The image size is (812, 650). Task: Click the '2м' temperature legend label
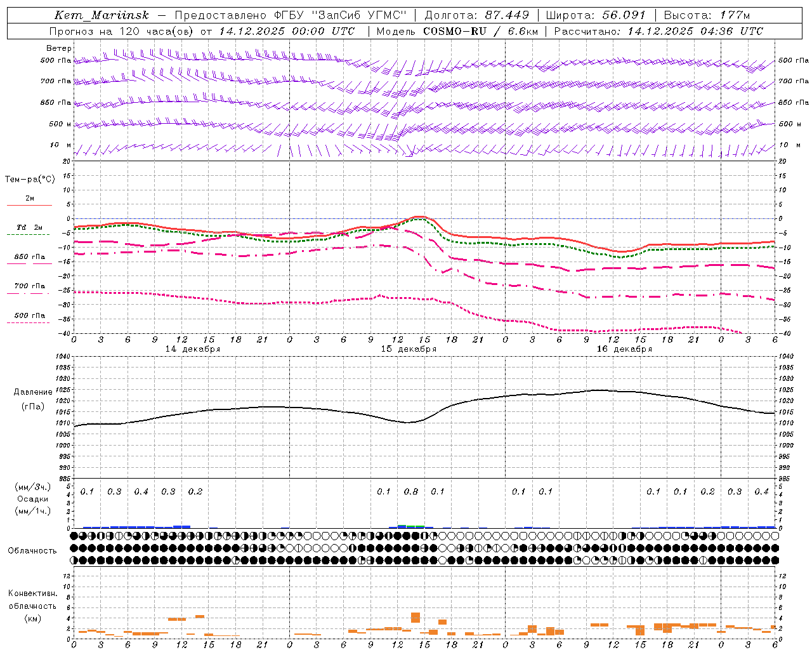pyautogui.click(x=30, y=198)
